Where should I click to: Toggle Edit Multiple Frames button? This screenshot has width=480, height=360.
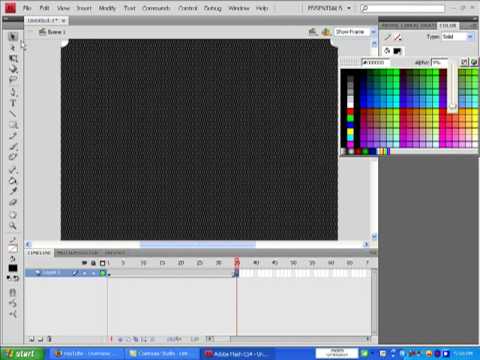pos(144,339)
